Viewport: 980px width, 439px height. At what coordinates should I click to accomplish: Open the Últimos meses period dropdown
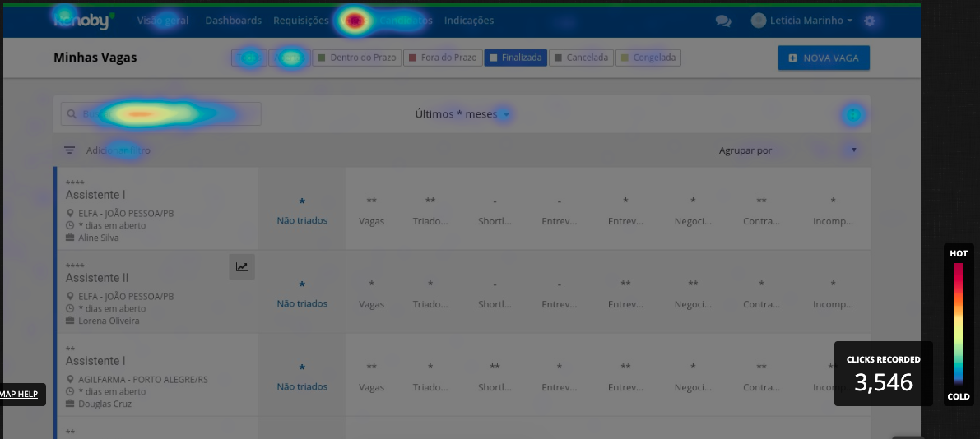tap(462, 114)
